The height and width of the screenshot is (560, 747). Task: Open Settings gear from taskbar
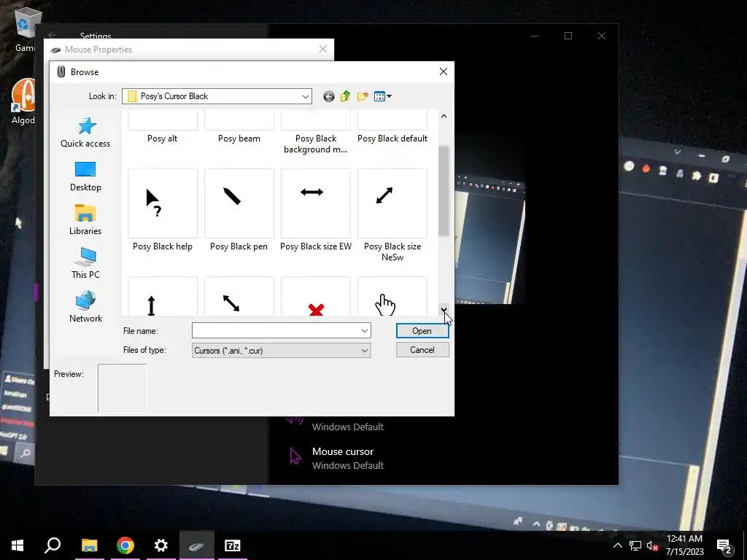coord(161,545)
